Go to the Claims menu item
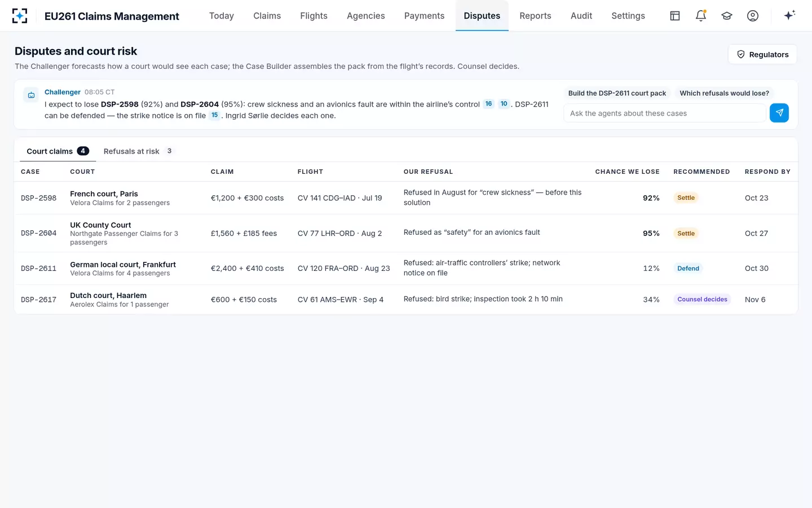This screenshot has height=508, width=812. click(267, 16)
